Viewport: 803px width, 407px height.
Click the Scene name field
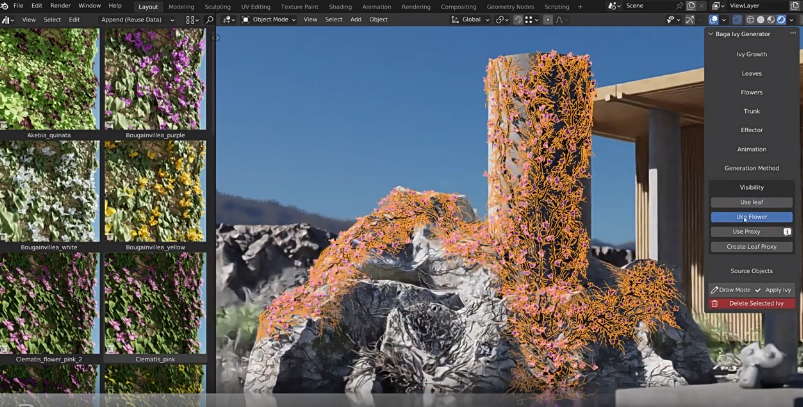coord(648,6)
